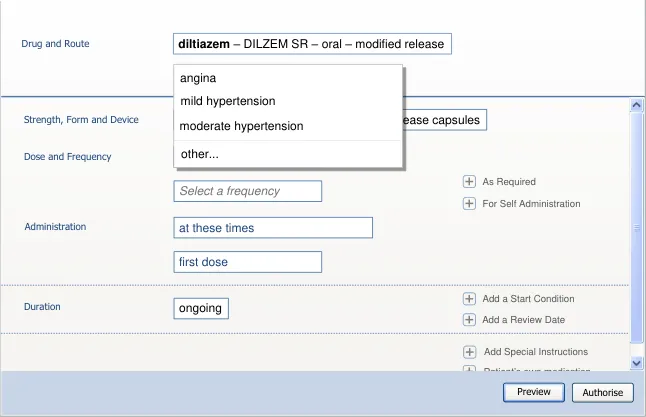Change the ongoing duration field
The height and width of the screenshot is (417, 646).
tap(200, 308)
